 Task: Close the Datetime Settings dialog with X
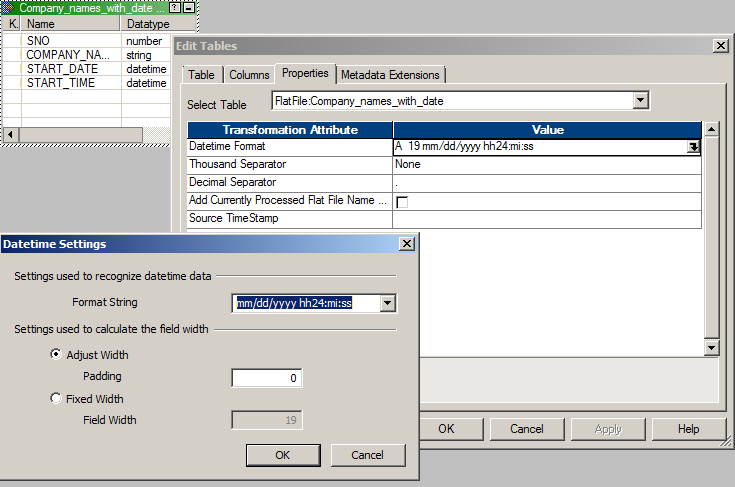(406, 244)
